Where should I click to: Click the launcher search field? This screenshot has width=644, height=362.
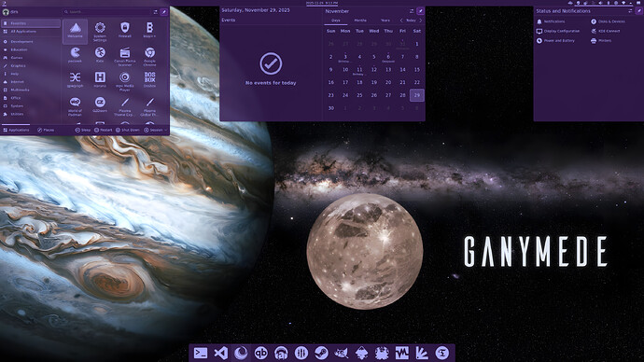(x=106, y=12)
